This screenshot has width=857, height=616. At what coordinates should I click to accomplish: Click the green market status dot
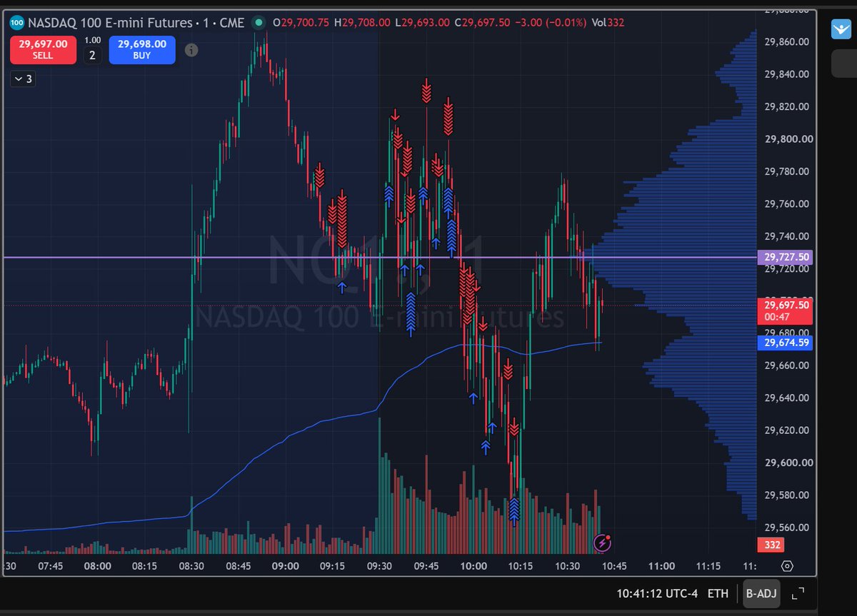coord(258,23)
